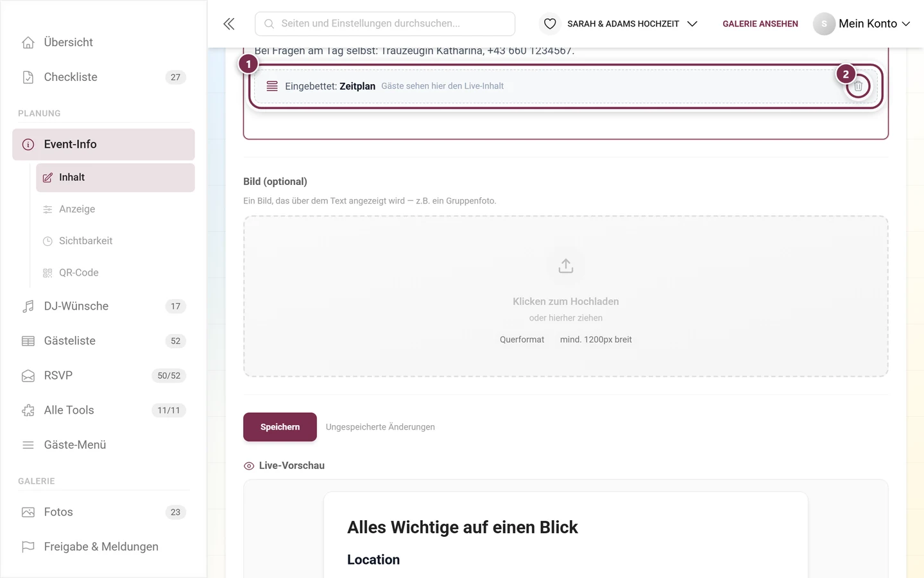Click the RSVP envelope icon
This screenshot has width=924, height=578.
tap(28, 376)
